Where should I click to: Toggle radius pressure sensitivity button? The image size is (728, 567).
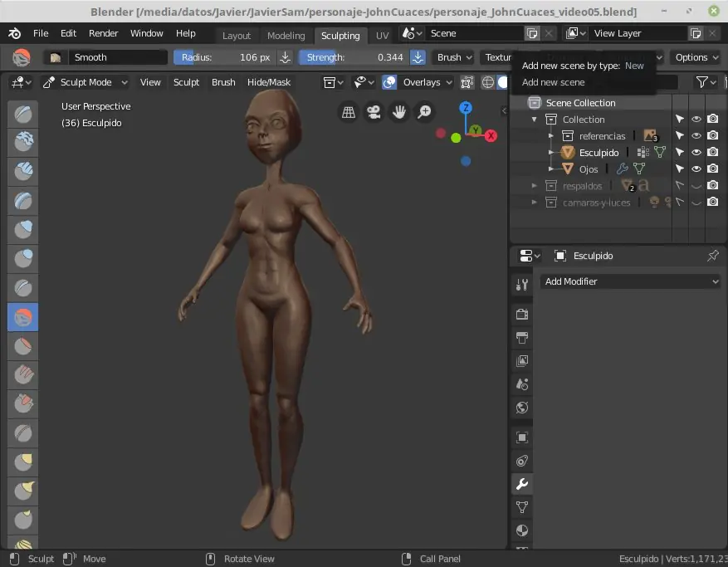coord(285,57)
